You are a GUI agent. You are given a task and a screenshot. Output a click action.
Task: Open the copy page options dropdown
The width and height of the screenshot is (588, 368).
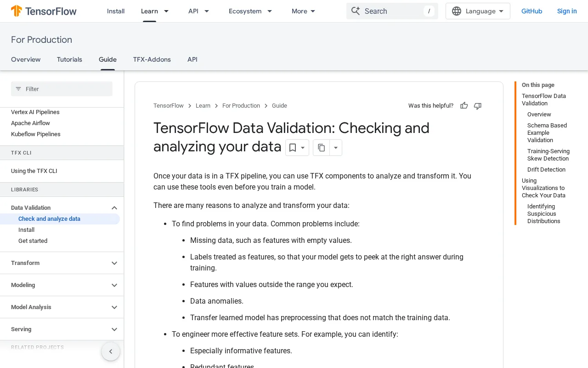(x=336, y=148)
